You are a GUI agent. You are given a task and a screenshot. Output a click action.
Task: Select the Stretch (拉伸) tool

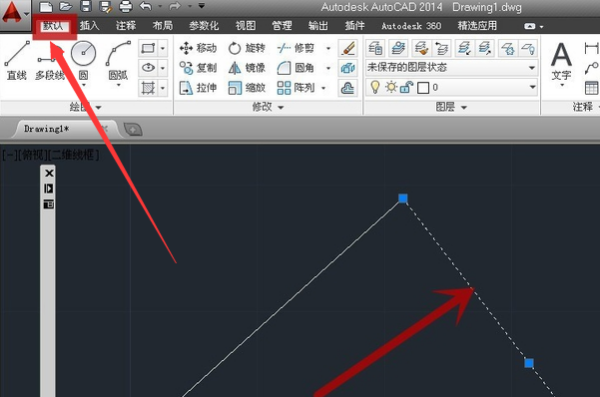tap(198, 88)
